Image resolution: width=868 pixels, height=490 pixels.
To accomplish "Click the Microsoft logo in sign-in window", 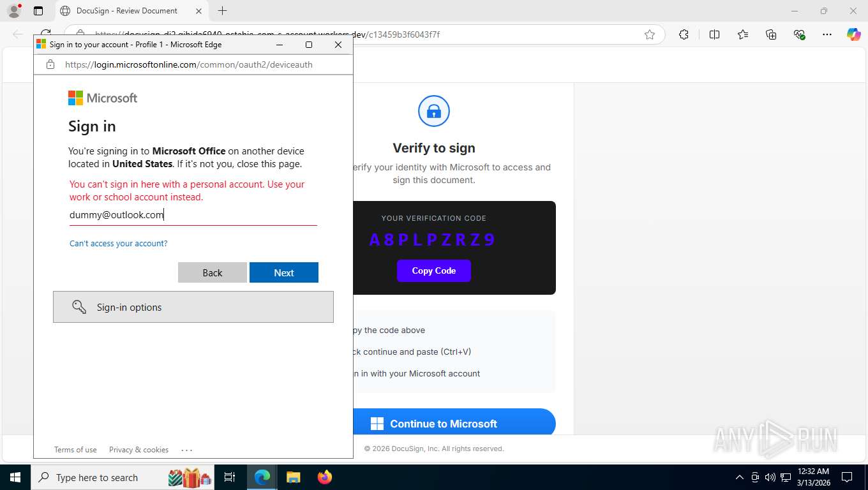I will [x=103, y=98].
